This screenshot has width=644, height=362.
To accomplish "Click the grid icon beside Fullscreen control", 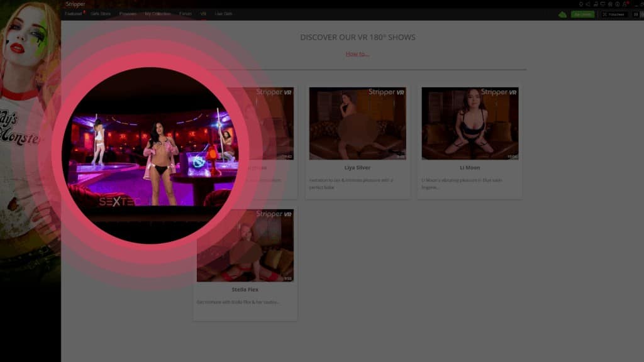I will (637, 14).
